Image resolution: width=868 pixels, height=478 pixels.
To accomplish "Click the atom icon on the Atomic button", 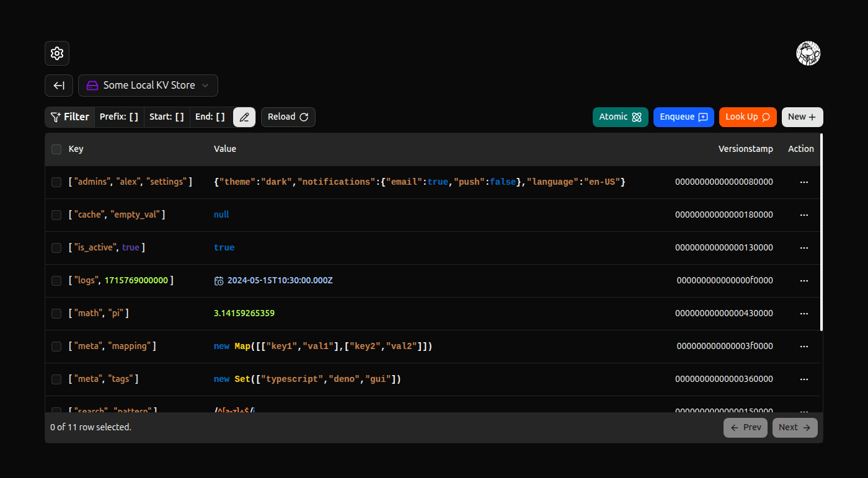I will [637, 117].
